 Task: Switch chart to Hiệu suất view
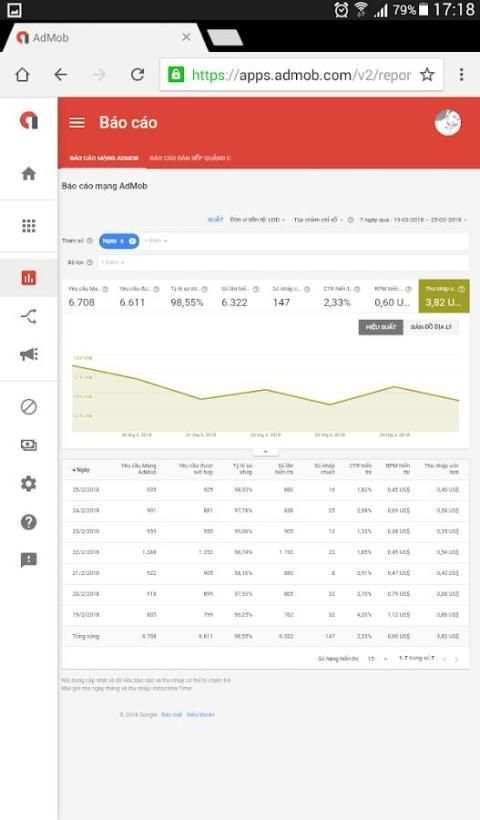(x=381, y=327)
